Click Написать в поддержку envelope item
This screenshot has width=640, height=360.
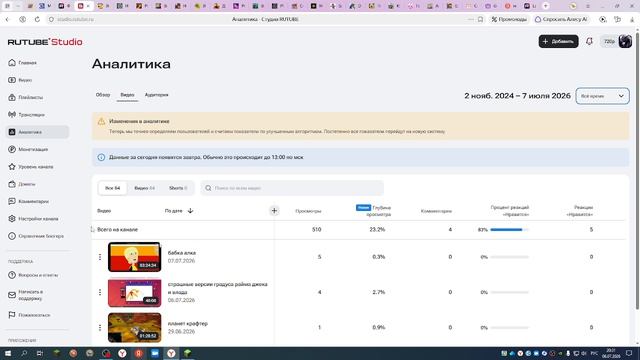pos(26,295)
